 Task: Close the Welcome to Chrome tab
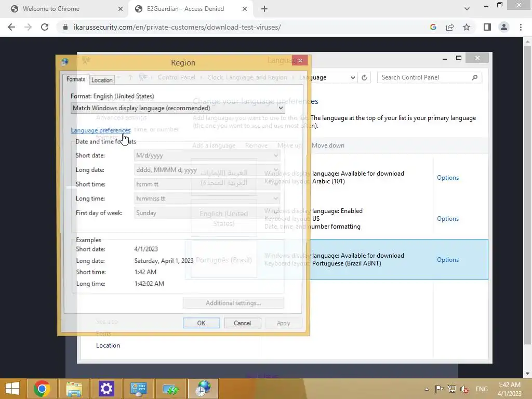coord(121,9)
